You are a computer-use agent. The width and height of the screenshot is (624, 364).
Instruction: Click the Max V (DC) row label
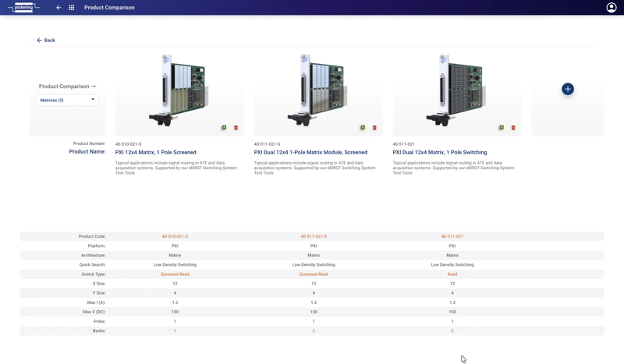tap(94, 312)
